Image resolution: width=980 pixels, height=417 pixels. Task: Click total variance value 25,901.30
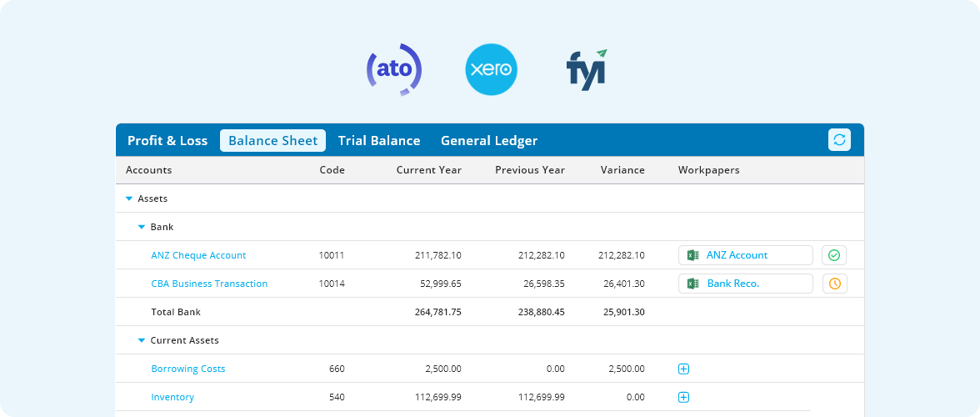623,312
